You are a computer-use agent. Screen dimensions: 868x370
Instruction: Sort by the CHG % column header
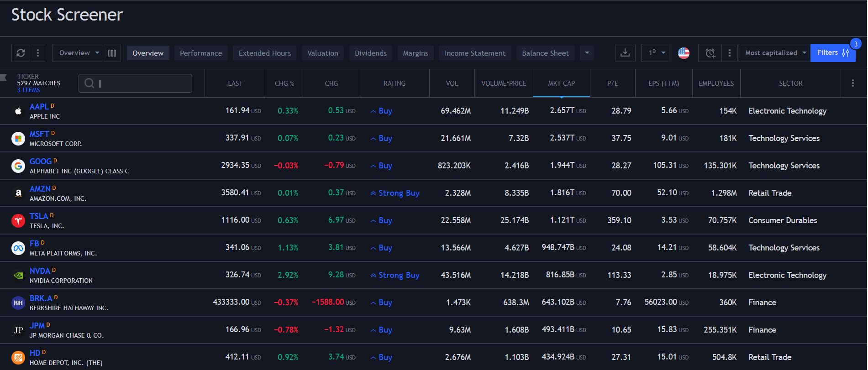pyautogui.click(x=284, y=83)
